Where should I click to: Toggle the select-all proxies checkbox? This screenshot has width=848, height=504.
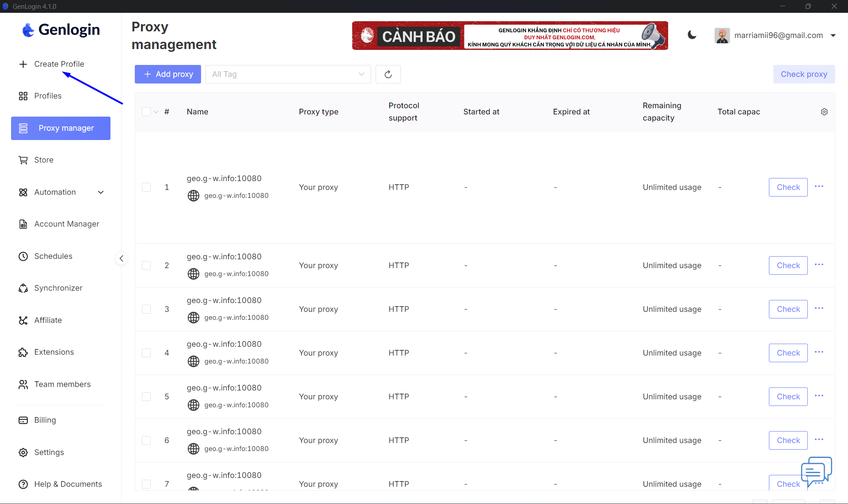(146, 112)
